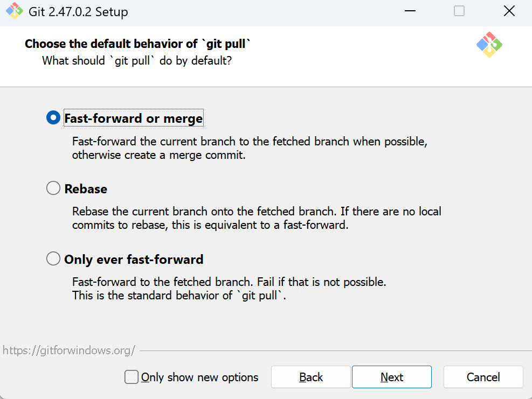This screenshot has width=532, height=399.
Task: Go back with the Back button
Action: [x=311, y=377]
